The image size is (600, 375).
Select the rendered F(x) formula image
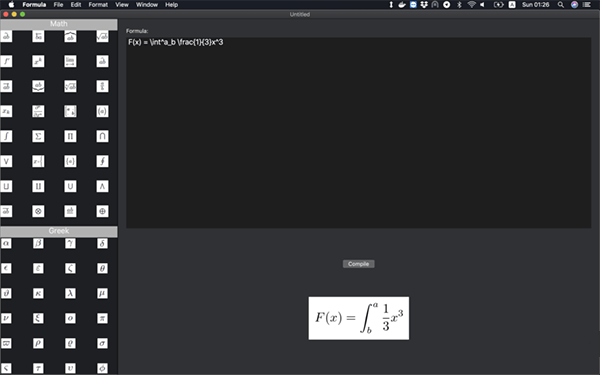359,318
